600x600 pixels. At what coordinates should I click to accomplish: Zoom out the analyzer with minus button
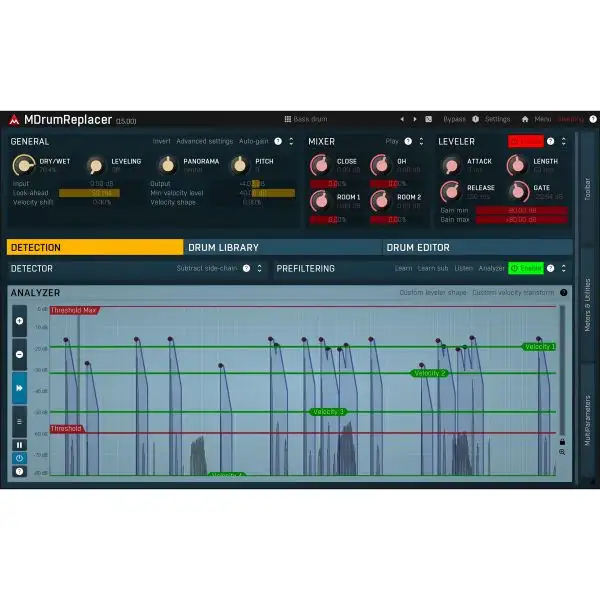click(x=20, y=354)
